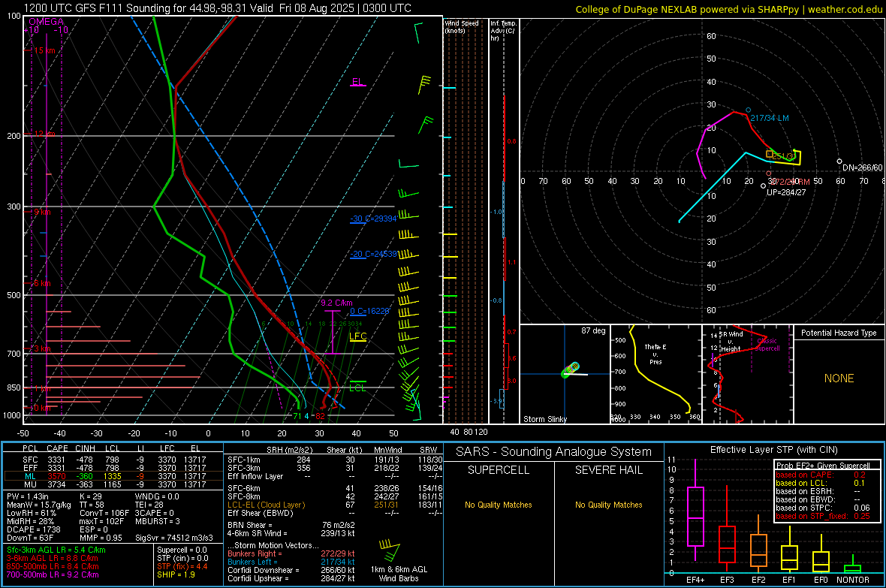Click the 87 deg slinky tilt value
886x588 pixels.
tap(593, 330)
